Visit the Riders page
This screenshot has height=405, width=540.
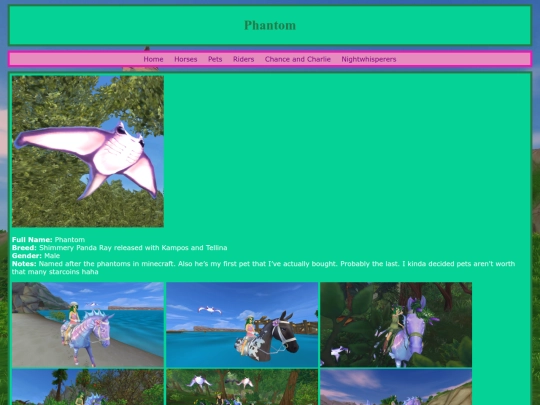click(x=243, y=59)
